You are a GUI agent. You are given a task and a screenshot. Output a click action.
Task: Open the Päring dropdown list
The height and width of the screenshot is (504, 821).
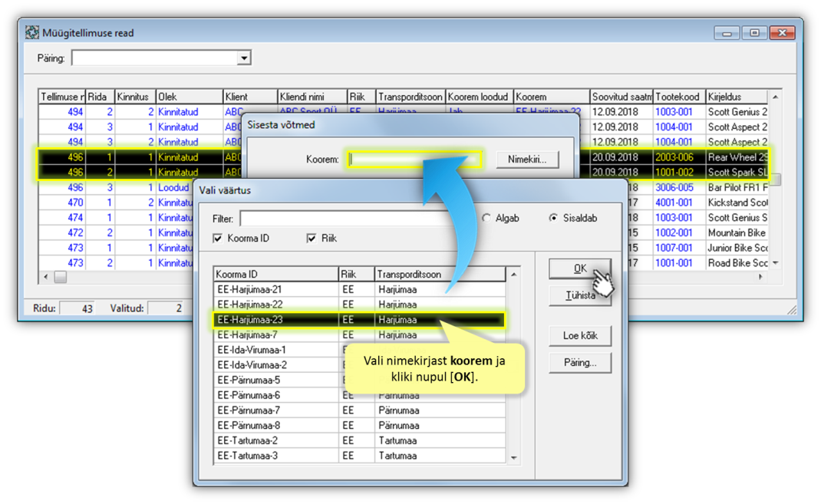243,58
